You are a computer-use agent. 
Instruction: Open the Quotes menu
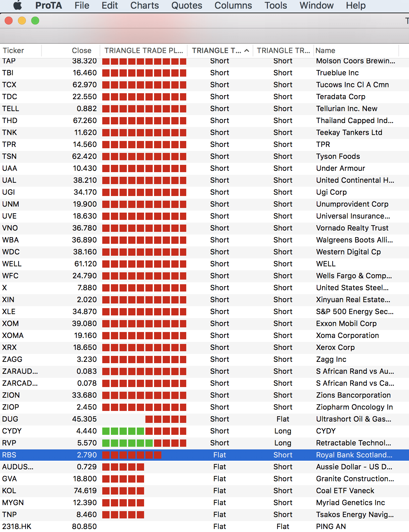click(187, 5)
